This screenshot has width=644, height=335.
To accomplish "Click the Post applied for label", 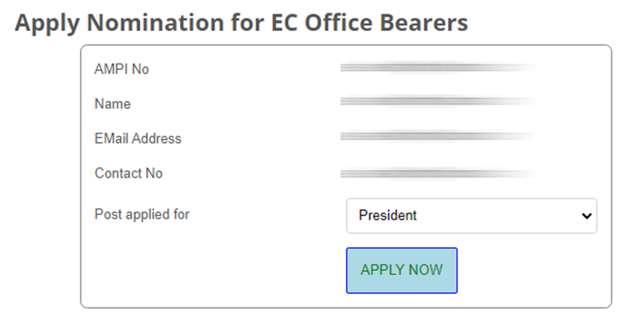I will click(x=142, y=215).
